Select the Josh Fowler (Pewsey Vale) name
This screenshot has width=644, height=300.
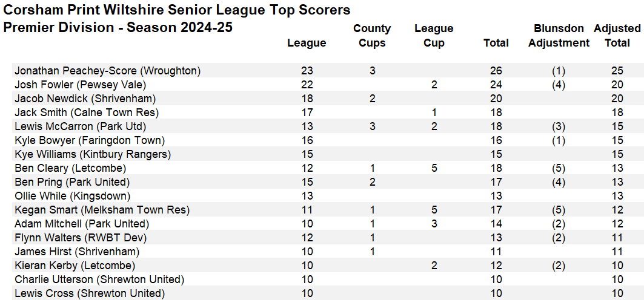[x=80, y=85]
